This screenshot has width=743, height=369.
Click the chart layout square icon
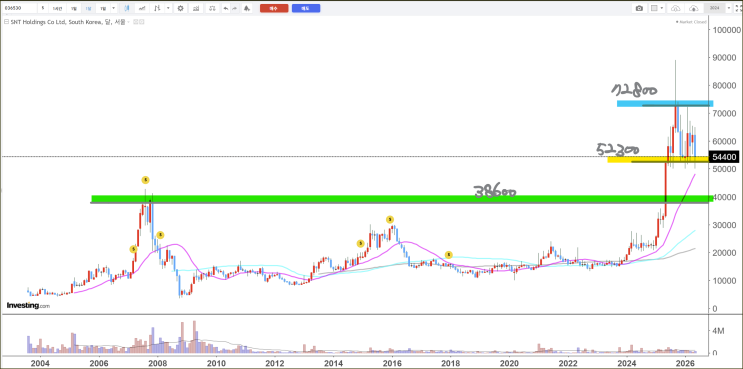[654, 8]
